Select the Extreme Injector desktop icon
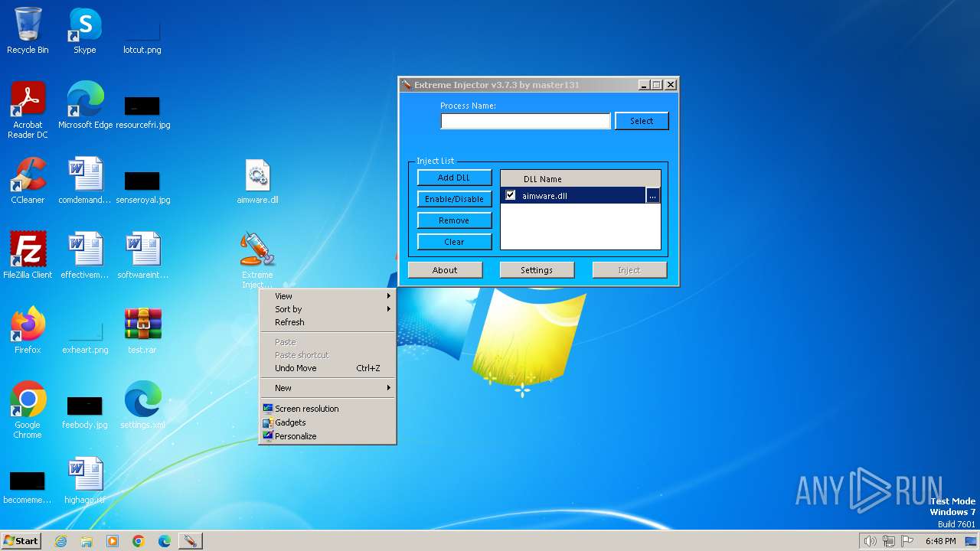 [257, 260]
